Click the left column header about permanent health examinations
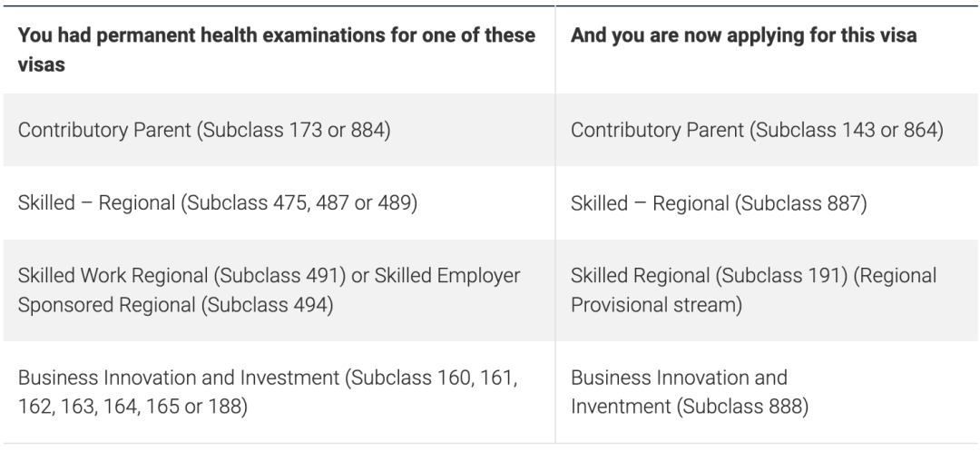 276,50
